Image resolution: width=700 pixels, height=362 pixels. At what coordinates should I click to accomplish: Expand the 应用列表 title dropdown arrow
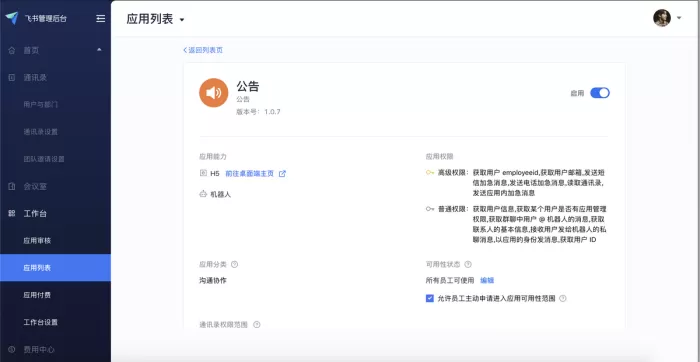click(x=182, y=20)
